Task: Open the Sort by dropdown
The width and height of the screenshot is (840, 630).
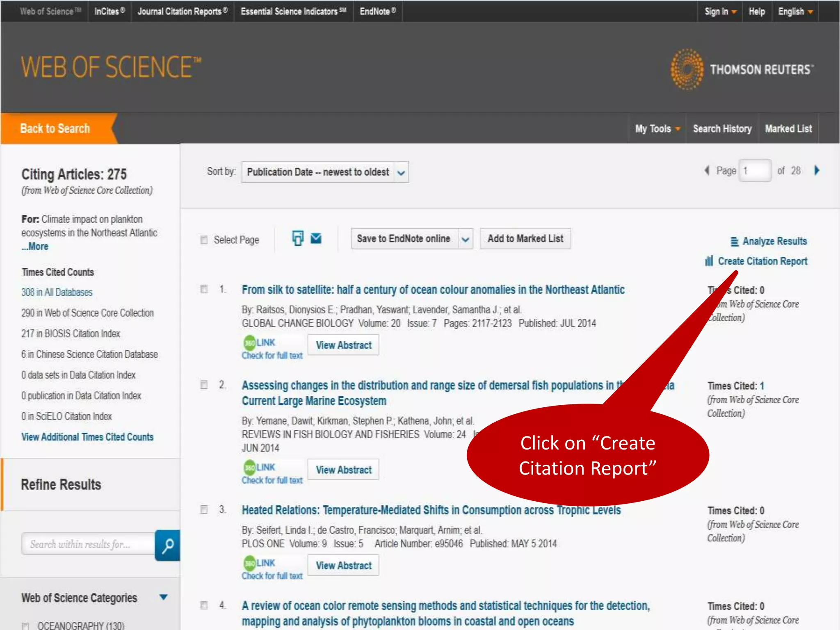Action: pos(325,172)
